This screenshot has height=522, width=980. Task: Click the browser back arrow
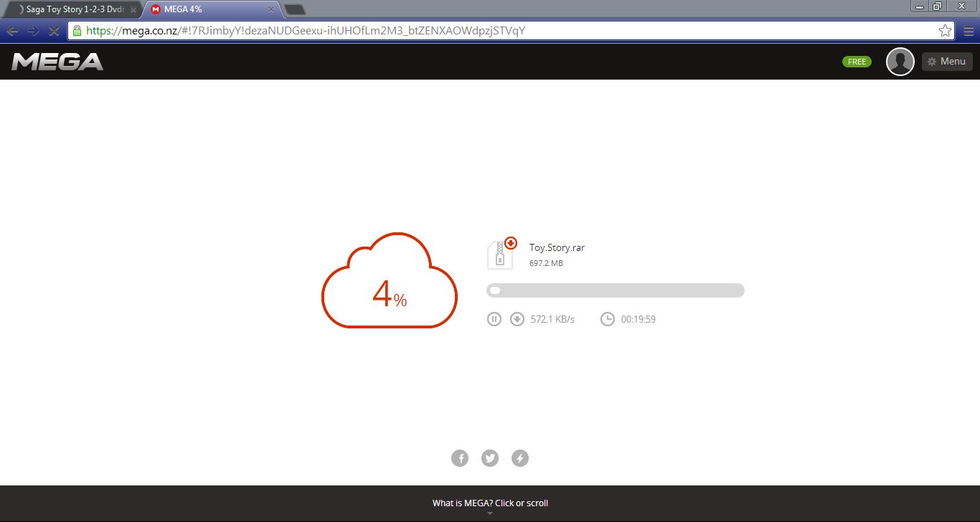tap(12, 31)
